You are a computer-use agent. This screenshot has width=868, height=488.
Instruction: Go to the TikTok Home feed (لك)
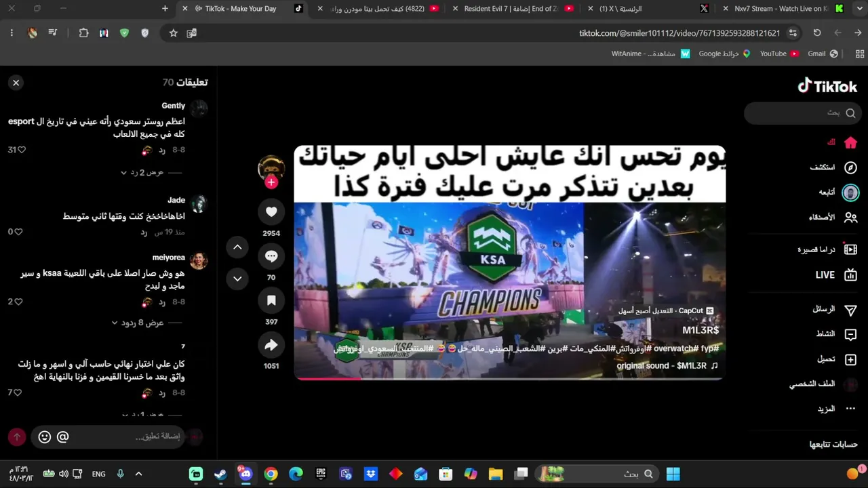click(841, 142)
